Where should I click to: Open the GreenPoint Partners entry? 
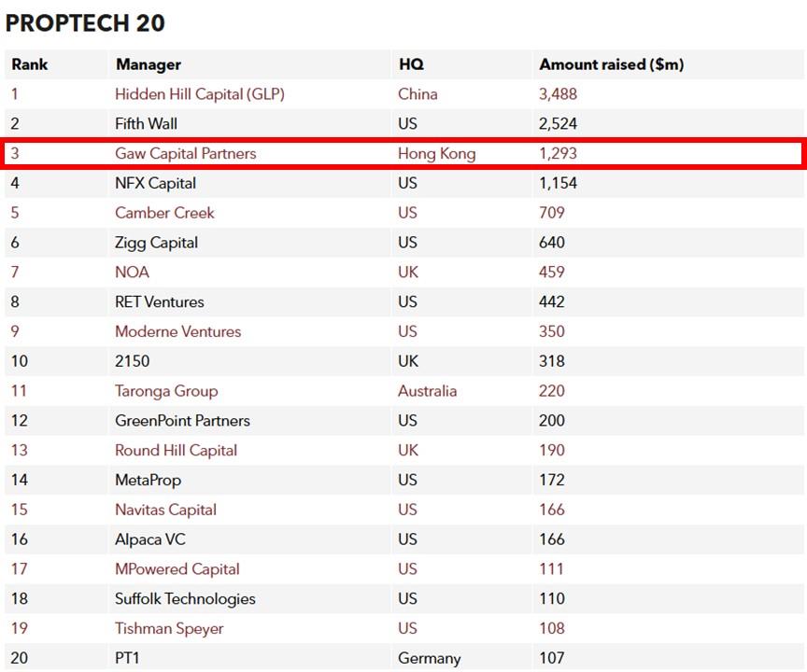point(182,421)
